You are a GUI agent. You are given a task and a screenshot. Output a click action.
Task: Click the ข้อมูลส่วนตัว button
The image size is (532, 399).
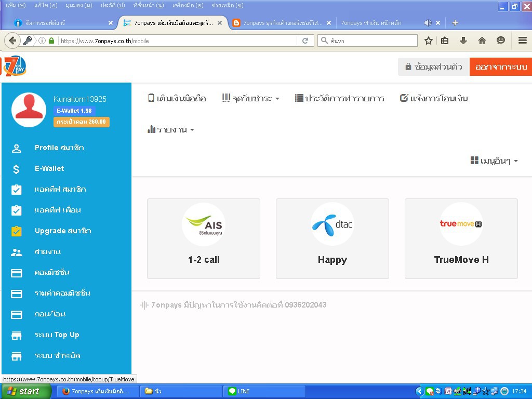434,66
